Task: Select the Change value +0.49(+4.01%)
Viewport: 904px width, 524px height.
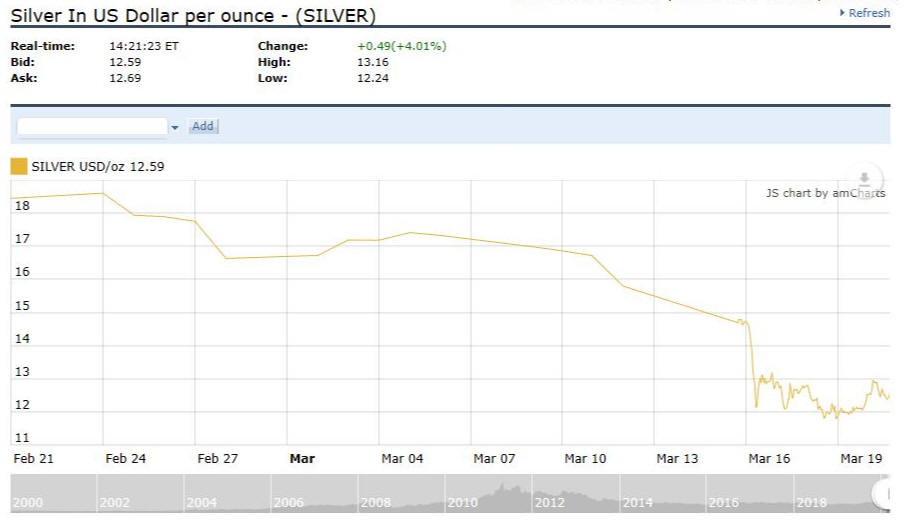Action: point(402,46)
